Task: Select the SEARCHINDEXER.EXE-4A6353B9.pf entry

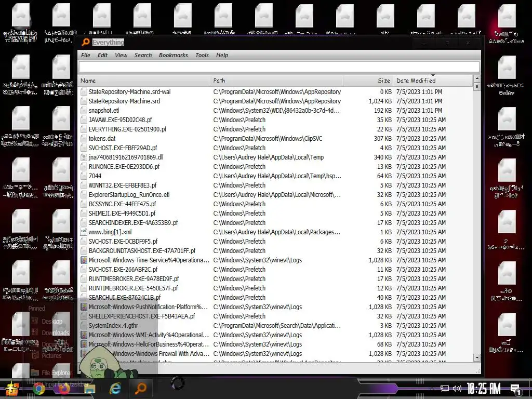Action: 133,222
